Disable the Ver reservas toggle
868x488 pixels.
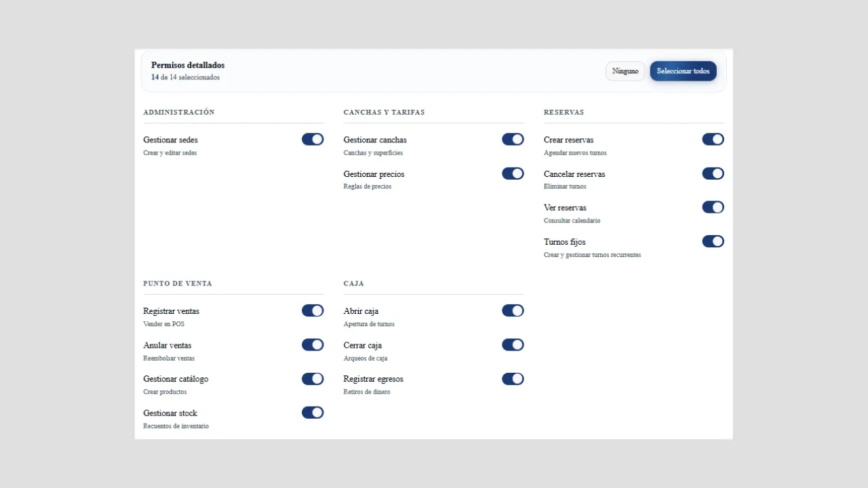(x=713, y=207)
